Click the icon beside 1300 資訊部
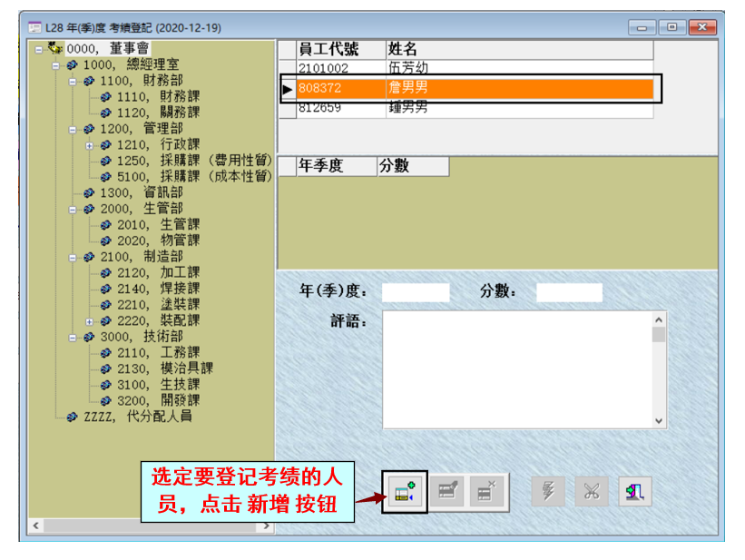 [x=89, y=192]
